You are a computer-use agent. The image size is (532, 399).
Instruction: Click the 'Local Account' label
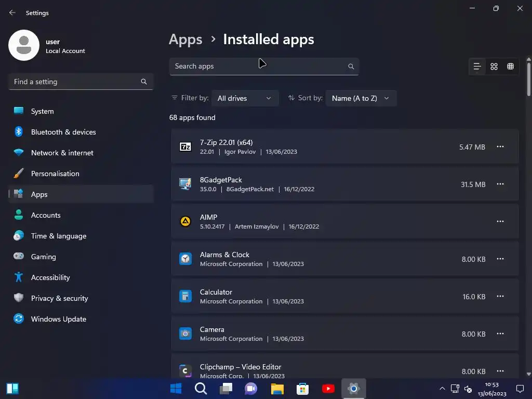click(65, 51)
